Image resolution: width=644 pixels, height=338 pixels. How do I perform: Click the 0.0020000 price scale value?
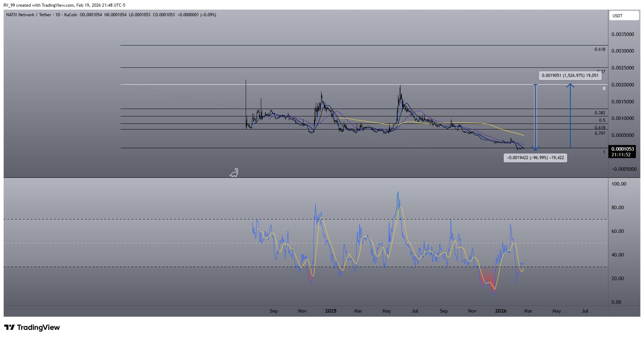tap(622, 85)
